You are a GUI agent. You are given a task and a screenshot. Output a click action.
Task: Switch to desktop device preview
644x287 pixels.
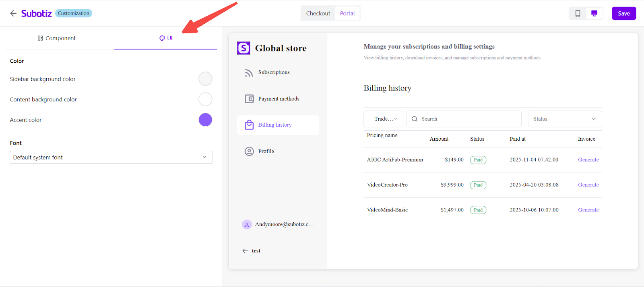pyautogui.click(x=594, y=13)
